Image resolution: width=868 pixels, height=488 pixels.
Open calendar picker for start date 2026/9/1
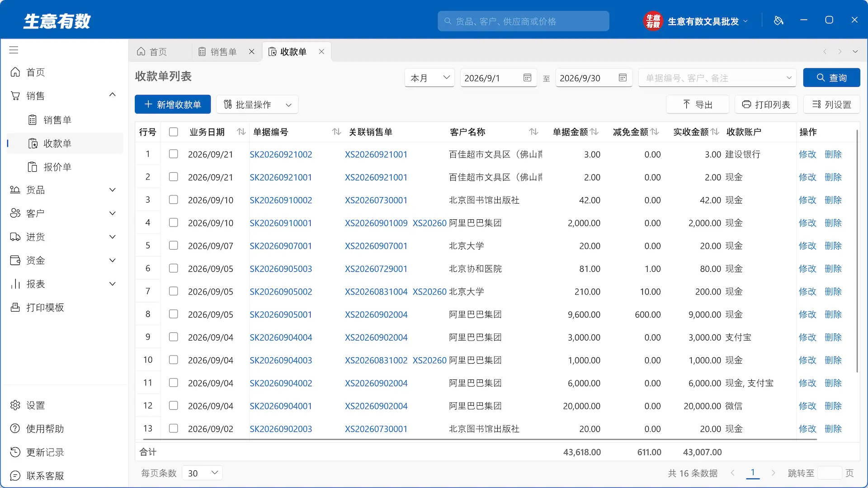pos(527,78)
